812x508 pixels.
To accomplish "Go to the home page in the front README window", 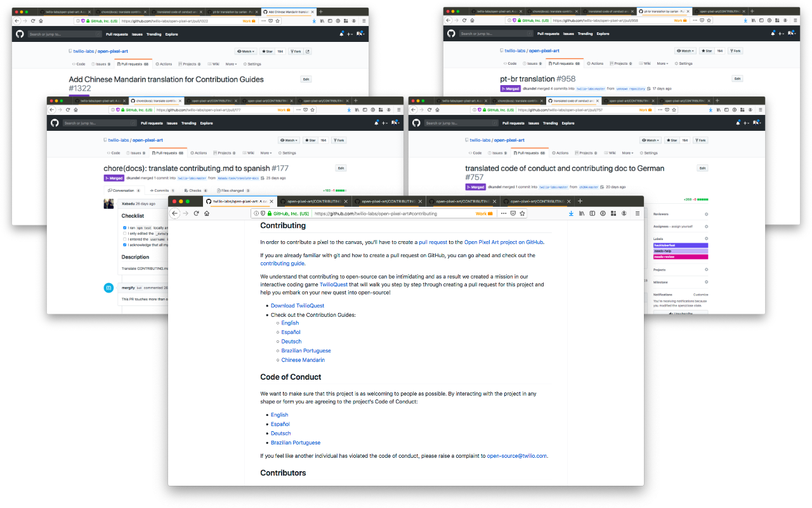I will (206, 213).
